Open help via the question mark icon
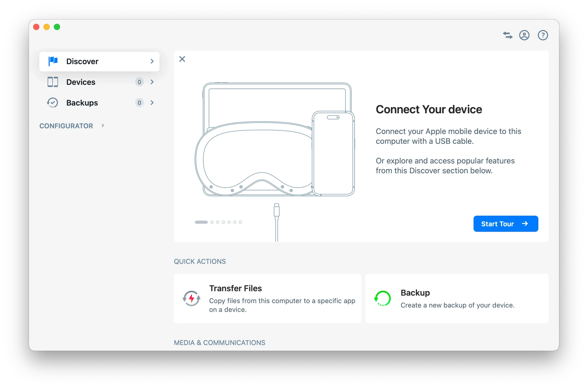Image resolution: width=588 pixels, height=389 pixels. 543,35
